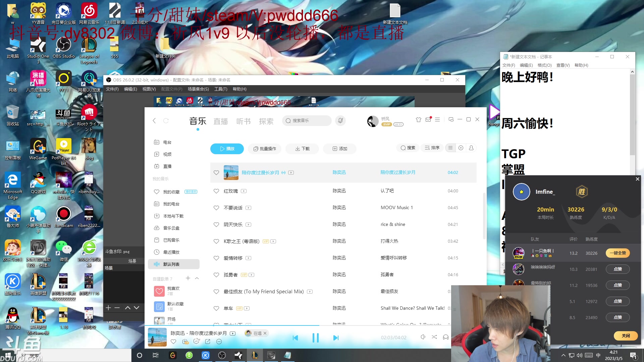The image size is (644, 362).
Task: Open OBS Studio taskbar icon
Action: (222, 355)
